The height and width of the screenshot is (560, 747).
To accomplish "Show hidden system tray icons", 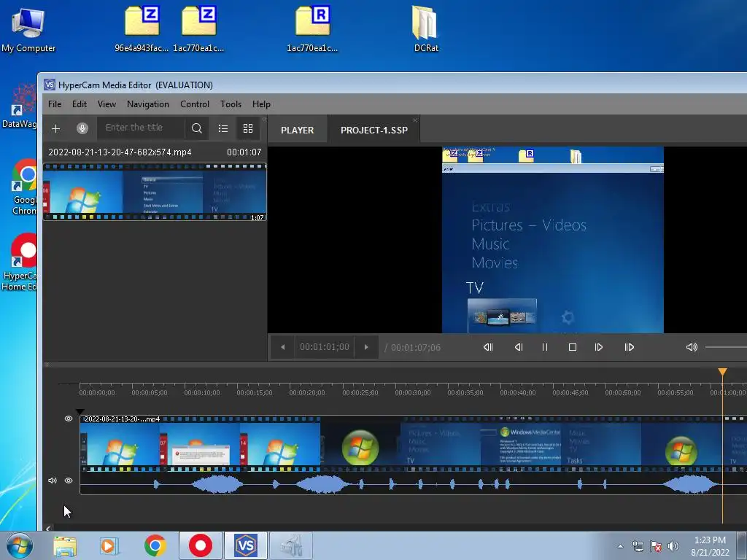I will tap(620, 546).
